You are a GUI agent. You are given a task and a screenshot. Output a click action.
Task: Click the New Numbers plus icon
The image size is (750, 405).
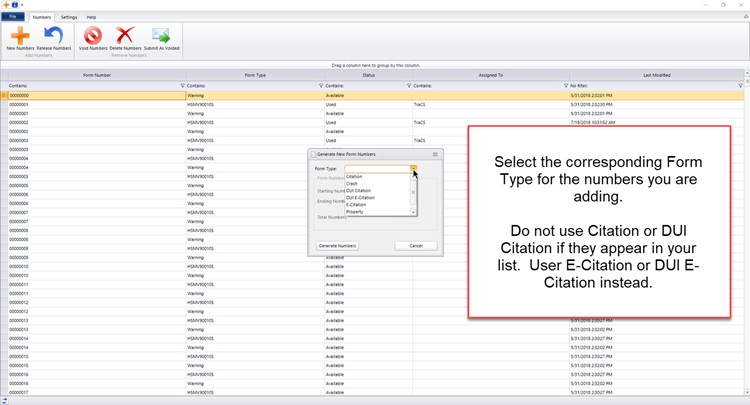click(x=19, y=36)
